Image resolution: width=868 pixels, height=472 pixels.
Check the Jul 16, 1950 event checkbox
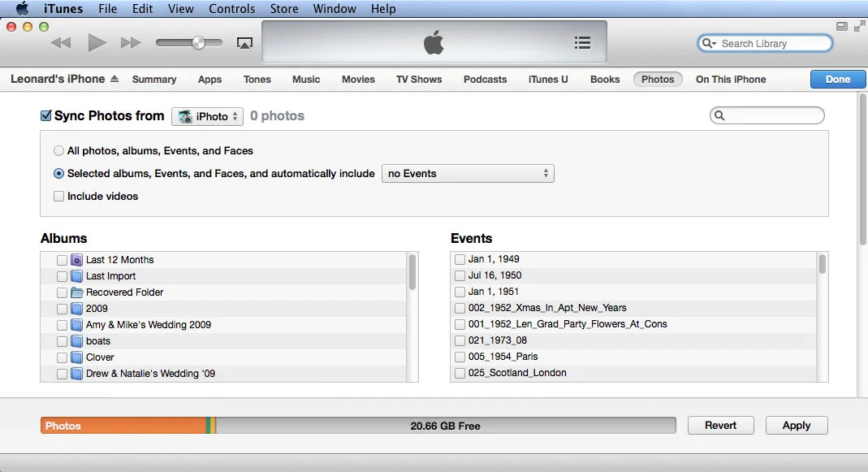(x=460, y=275)
